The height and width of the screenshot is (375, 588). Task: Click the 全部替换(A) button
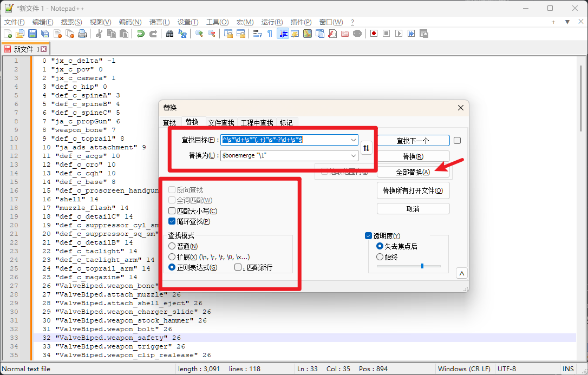click(413, 172)
